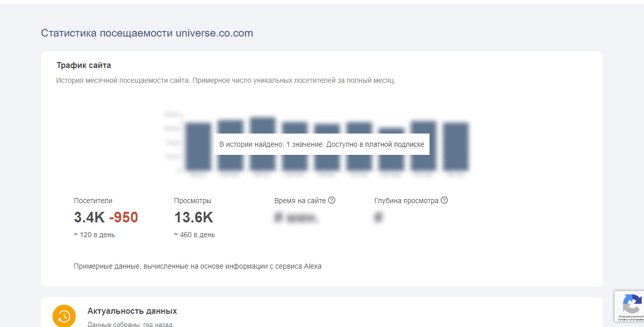Click the blurred view depth value
The image size is (644, 327).
(x=378, y=218)
